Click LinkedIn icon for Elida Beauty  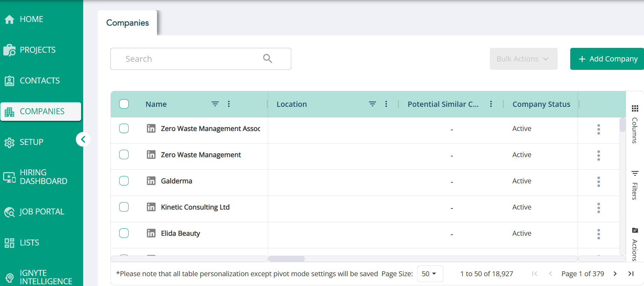click(x=151, y=233)
